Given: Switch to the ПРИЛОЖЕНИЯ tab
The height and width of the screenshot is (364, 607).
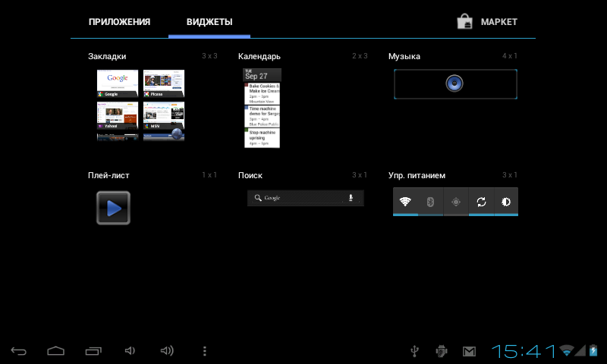Looking at the screenshot, I should [119, 22].
